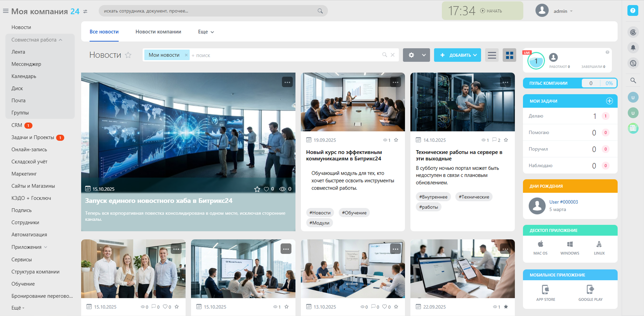Switch to Новости компании tab
This screenshot has width=644, height=316.
(158, 32)
